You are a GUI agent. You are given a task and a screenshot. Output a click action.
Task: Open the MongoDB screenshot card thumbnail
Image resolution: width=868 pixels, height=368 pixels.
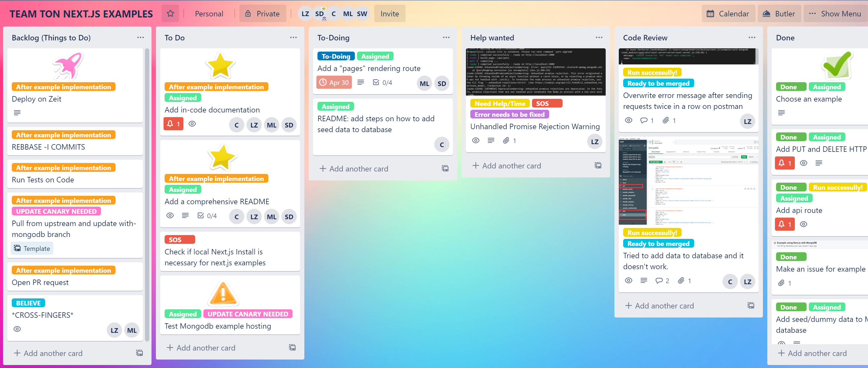coord(688,181)
